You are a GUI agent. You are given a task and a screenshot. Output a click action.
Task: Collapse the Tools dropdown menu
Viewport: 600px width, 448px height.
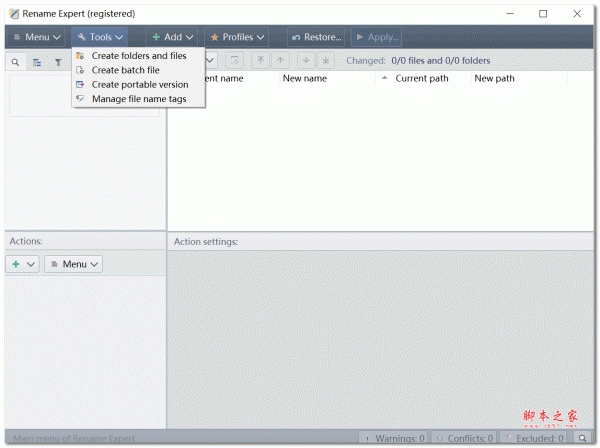point(99,37)
